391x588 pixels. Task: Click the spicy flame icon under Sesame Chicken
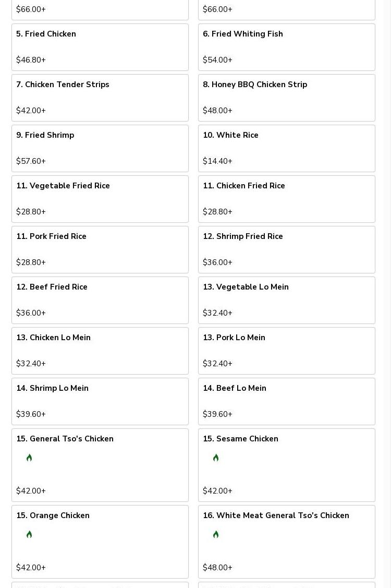(215, 458)
